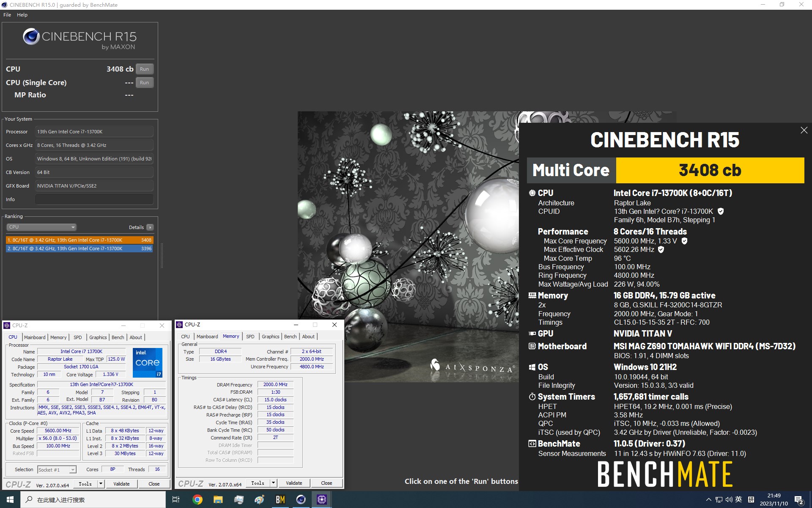Open the Windows Start menu
Image resolution: width=812 pixels, height=508 pixels.
(10, 500)
